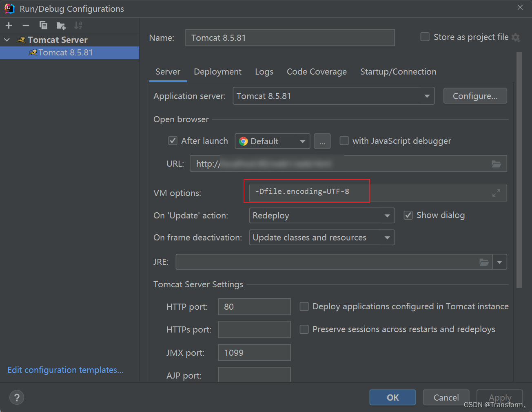Click the OK button

pos(392,397)
